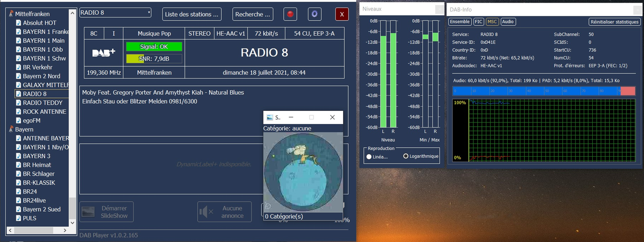Click the slideshow planet image thumbnail
The width and height of the screenshot is (644, 242).
[303, 172]
